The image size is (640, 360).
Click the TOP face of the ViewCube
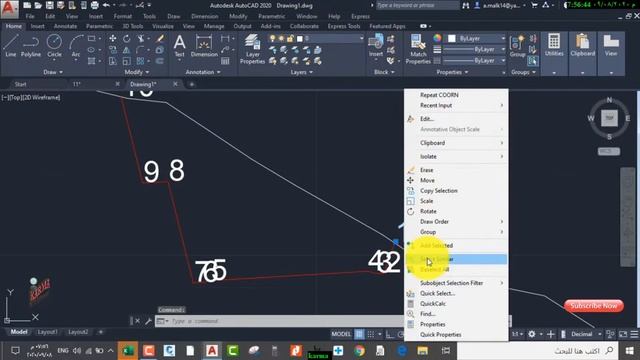(x=609, y=118)
